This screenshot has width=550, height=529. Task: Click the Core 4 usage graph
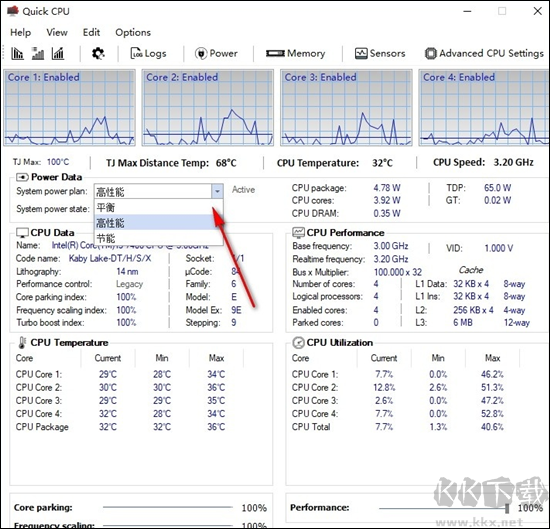point(484,108)
